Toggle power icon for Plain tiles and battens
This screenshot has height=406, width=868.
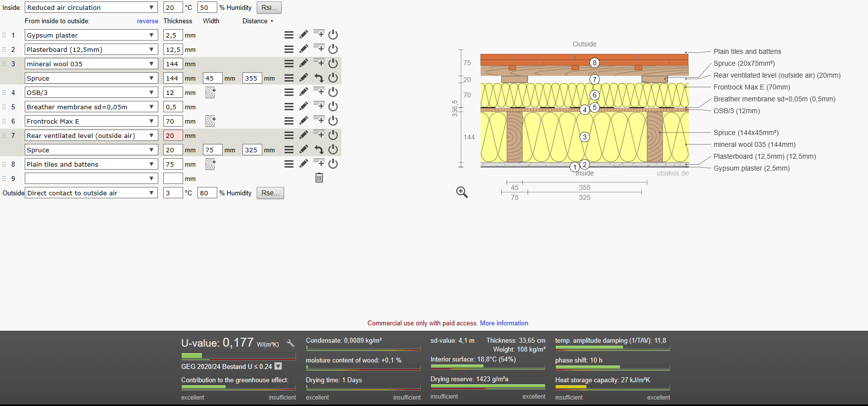pos(333,164)
